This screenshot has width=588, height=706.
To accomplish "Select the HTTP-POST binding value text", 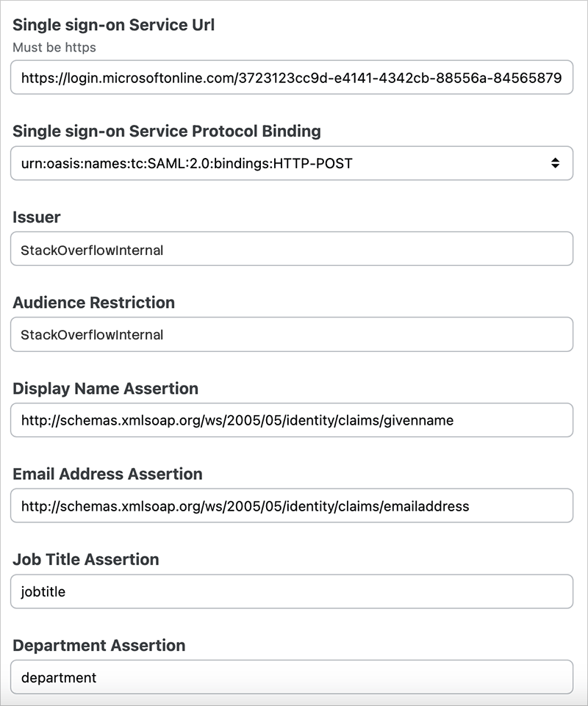I will pos(187,163).
